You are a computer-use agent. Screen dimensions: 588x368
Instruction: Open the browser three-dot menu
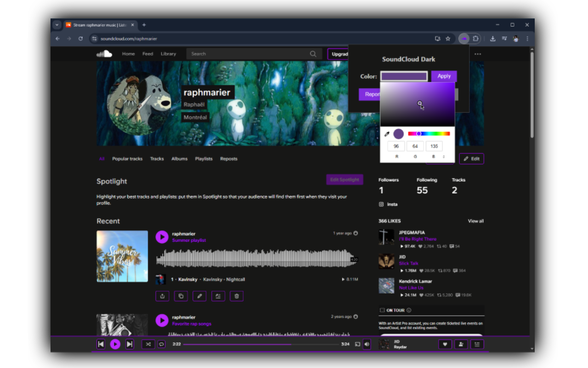pyautogui.click(x=527, y=39)
